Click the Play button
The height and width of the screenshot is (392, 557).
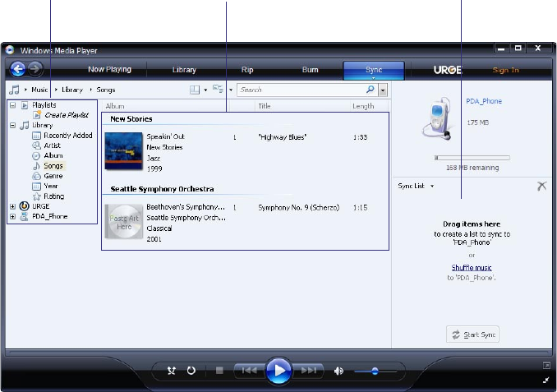coord(278,371)
